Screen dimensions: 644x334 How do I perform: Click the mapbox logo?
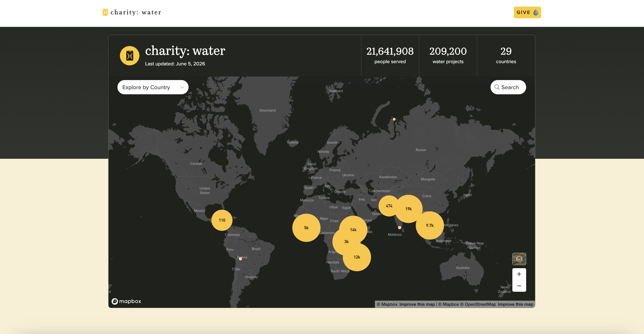point(126,301)
